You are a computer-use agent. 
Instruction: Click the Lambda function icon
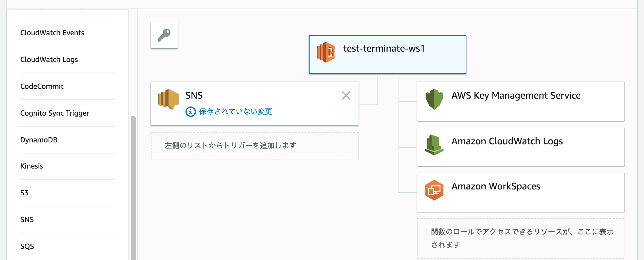tap(326, 52)
